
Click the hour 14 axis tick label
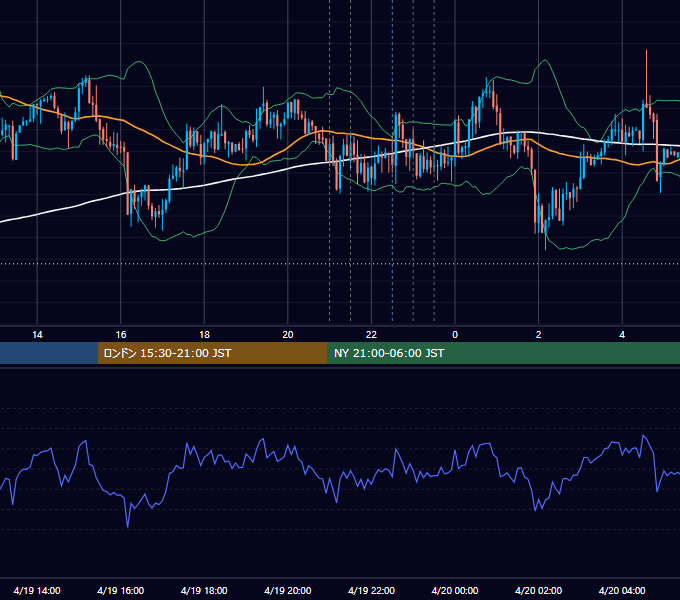point(37,335)
